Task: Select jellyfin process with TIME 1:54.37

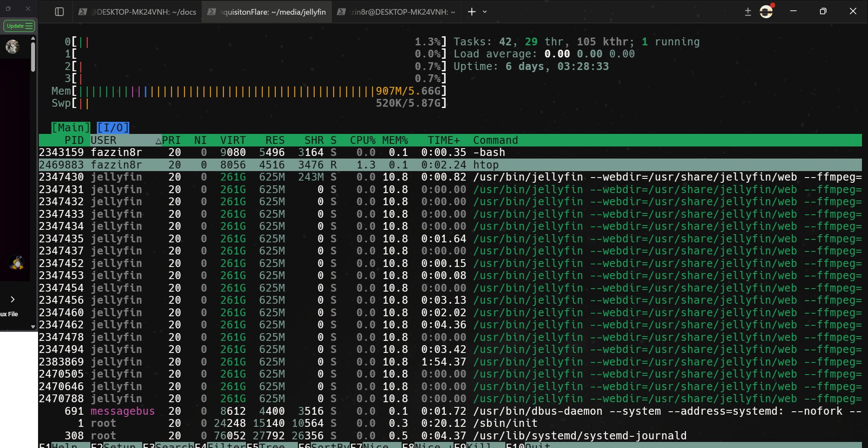Action: (450, 362)
